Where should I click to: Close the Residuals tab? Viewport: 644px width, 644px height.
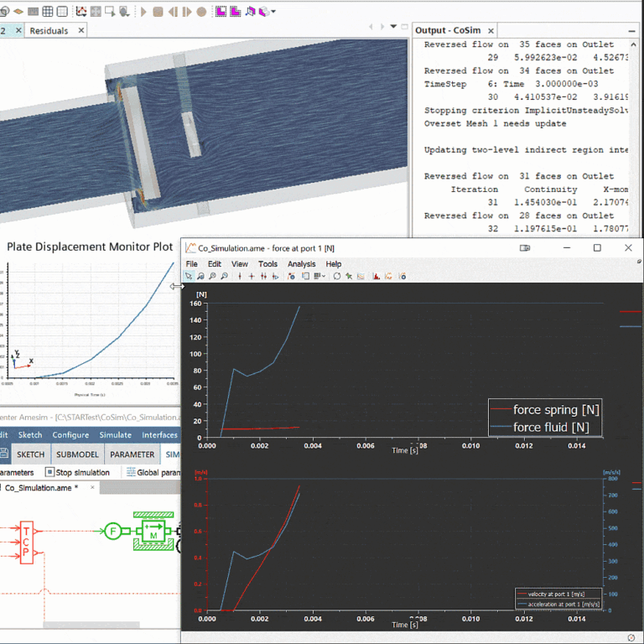point(81,30)
